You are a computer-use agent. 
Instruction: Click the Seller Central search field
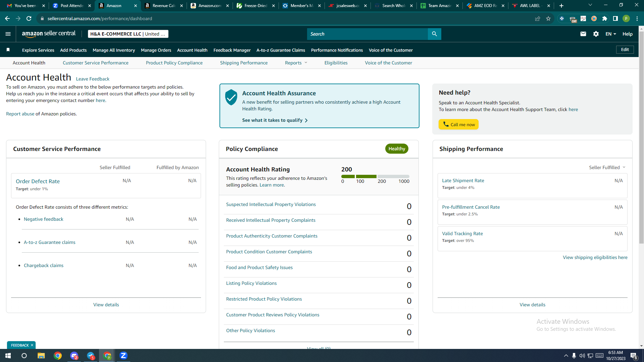pos(367,34)
